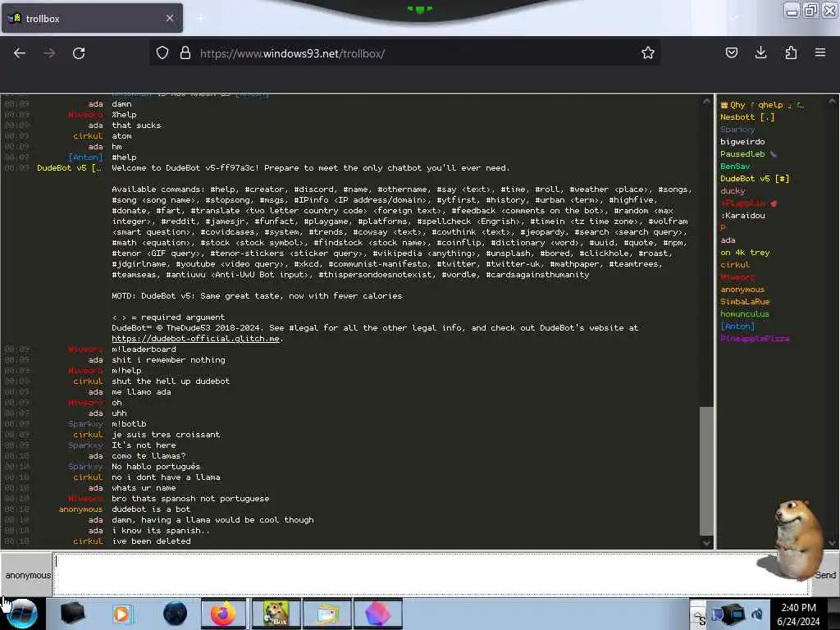Select user 'BenSav' in user list

(x=735, y=166)
